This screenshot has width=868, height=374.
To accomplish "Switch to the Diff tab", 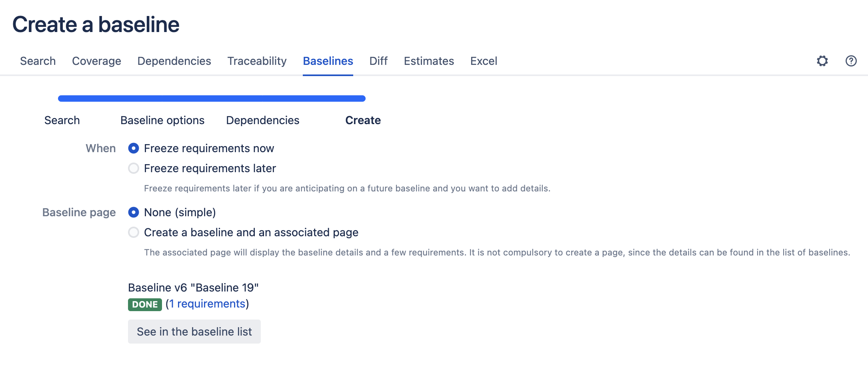I will 378,61.
